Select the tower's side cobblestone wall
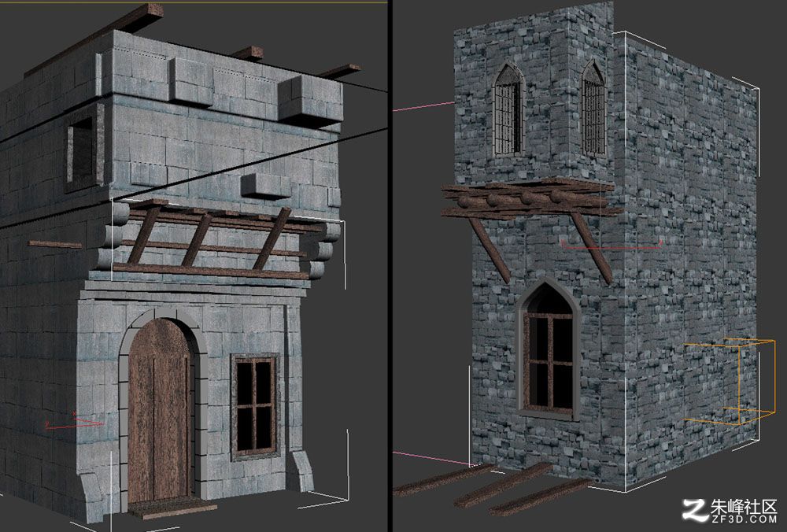Image resolution: width=787 pixels, height=532 pixels. click(690, 261)
